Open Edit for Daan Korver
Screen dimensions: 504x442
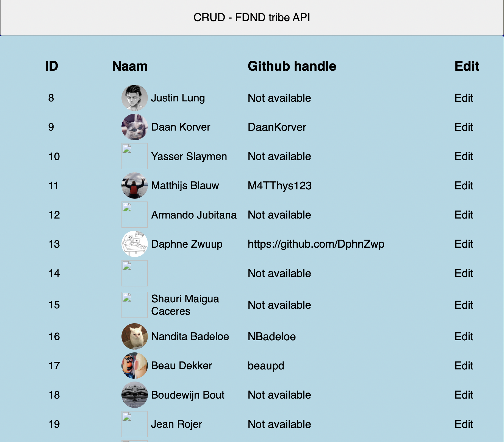(x=464, y=127)
